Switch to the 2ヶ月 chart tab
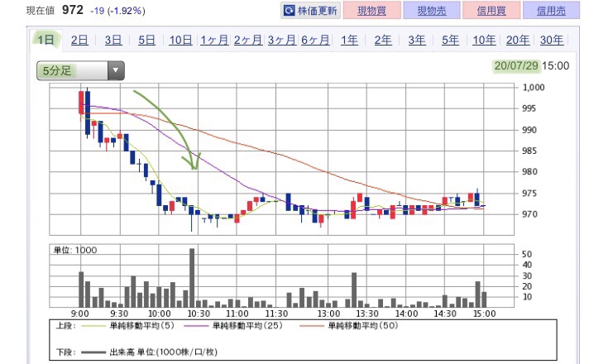This screenshot has width=589, height=364. point(248,40)
